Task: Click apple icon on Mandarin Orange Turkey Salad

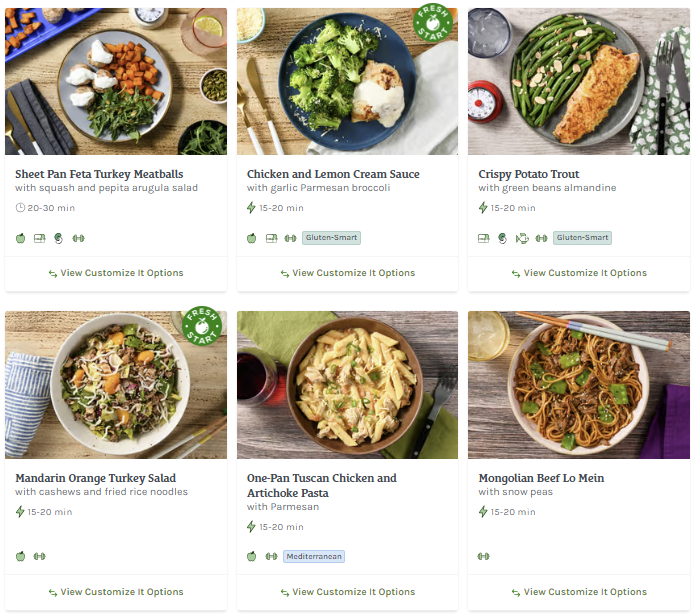Action: click(20, 556)
